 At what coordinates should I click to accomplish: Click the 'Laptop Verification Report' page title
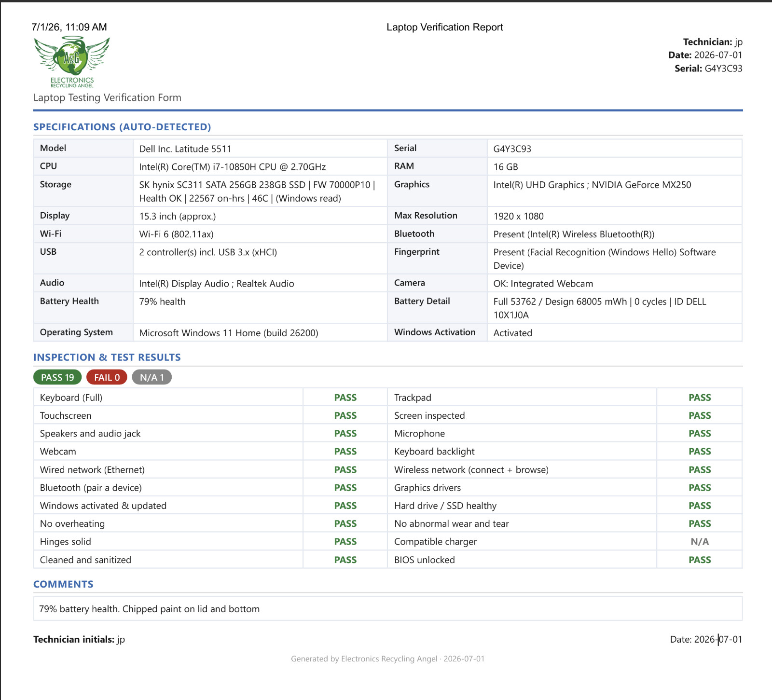[x=444, y=27]
